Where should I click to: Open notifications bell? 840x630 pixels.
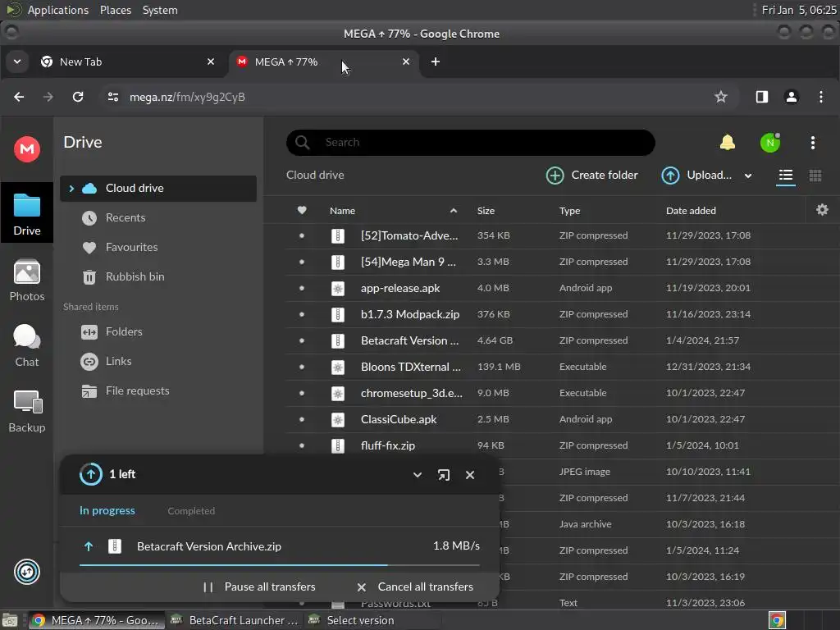[x=727, y=143]
